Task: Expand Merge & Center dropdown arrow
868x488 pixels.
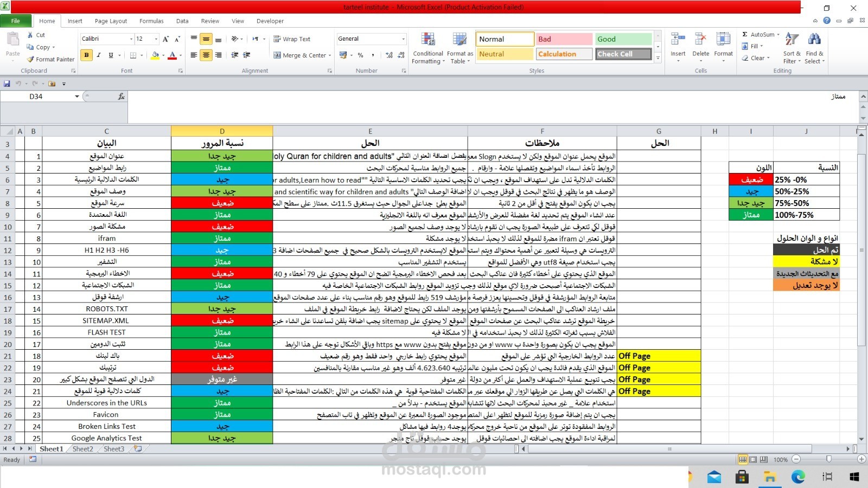Action: (330, 55)
